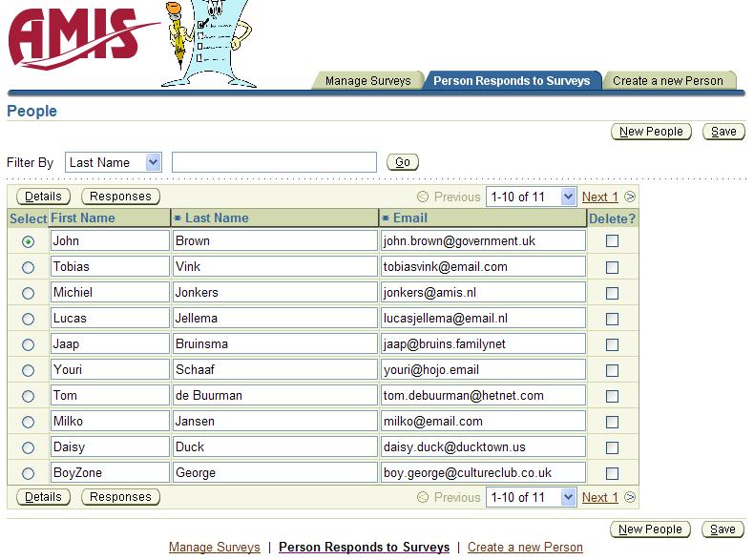Click the top New People button
The image size is (754, 560).
[651, 132]
